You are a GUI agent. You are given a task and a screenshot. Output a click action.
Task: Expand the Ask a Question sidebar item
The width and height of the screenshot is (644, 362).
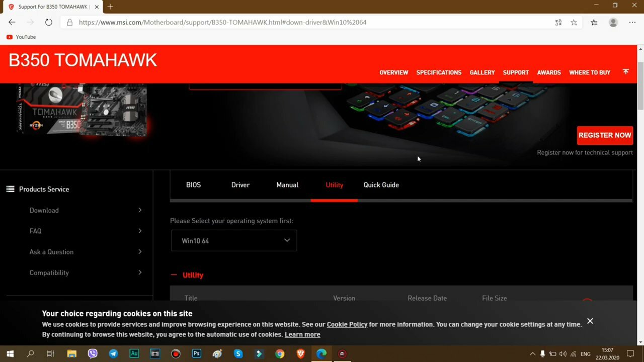pos(86,252)
